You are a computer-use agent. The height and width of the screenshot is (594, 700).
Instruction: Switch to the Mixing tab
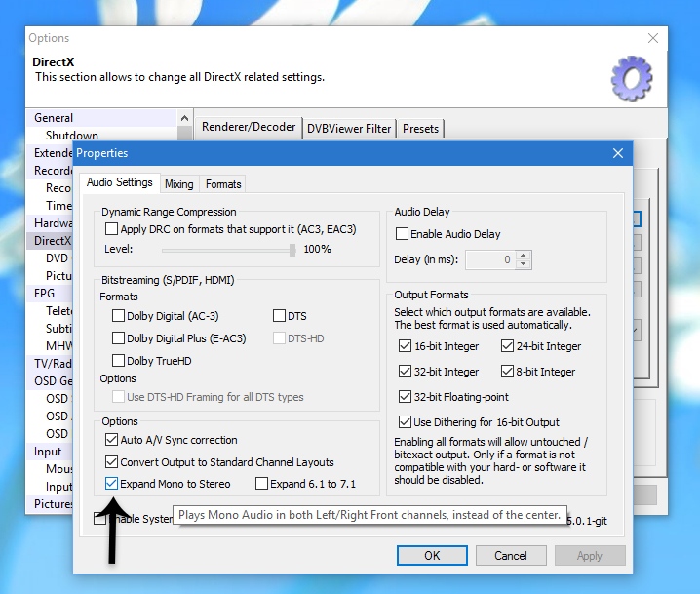point(179,184)
